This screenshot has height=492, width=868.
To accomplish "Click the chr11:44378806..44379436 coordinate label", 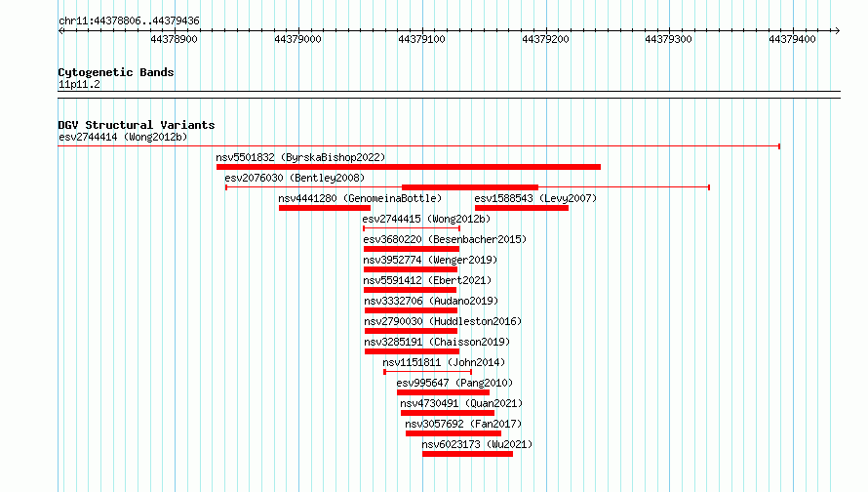I will coord(129,20).
